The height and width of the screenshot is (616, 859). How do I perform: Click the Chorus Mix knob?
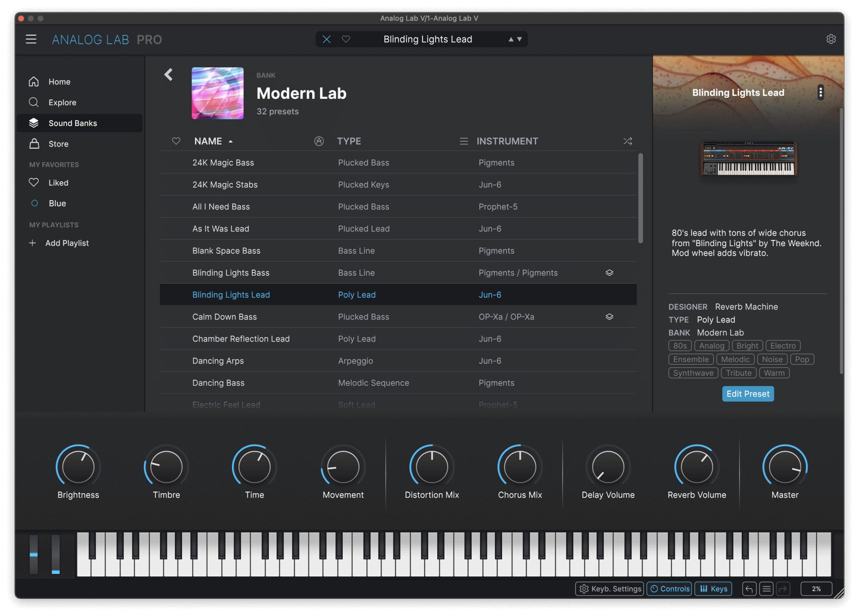pos(520,467)
